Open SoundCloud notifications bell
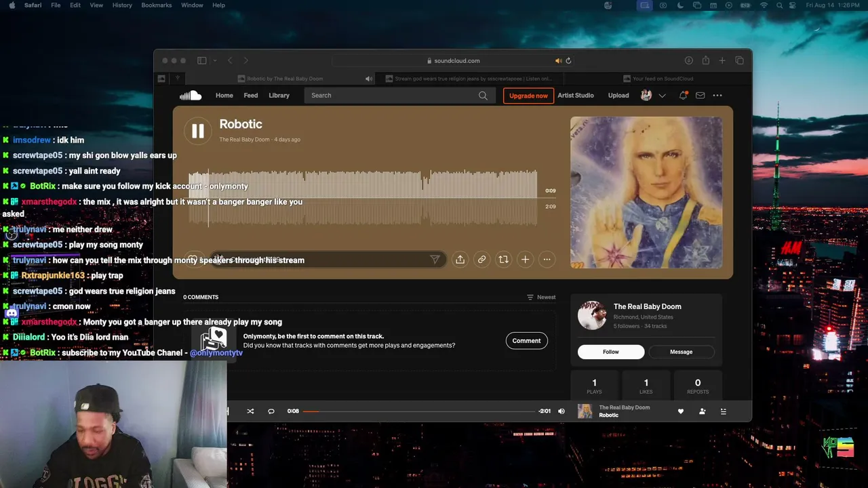The width and height of the screenshot is (868, 488). [x=683, y=96]
